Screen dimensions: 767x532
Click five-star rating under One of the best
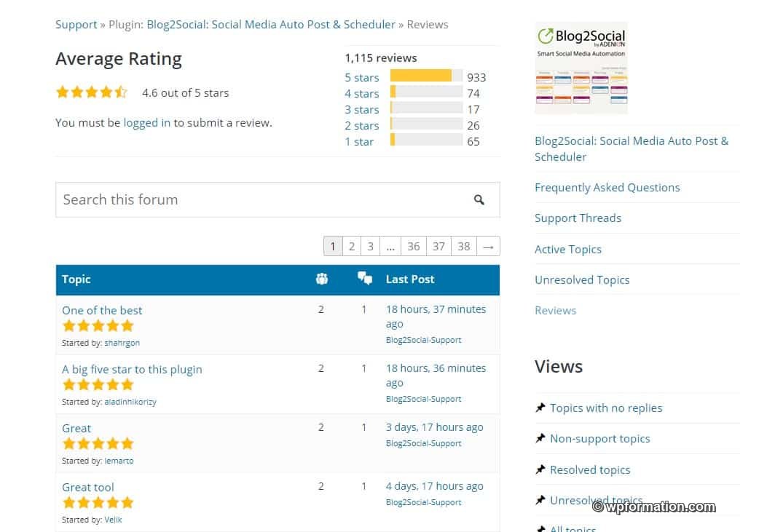[98, 326]
